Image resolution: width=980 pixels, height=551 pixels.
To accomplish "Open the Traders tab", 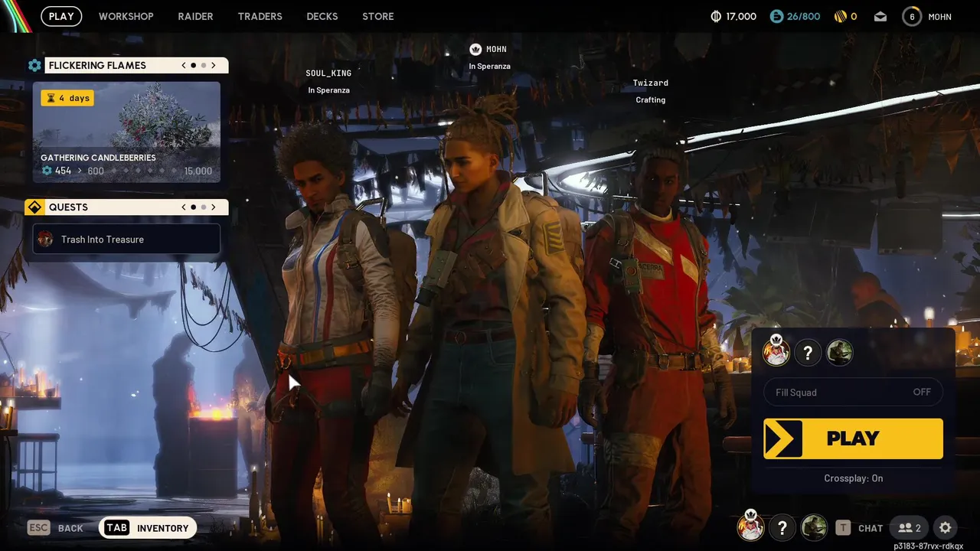I will (x=260, y=16).
